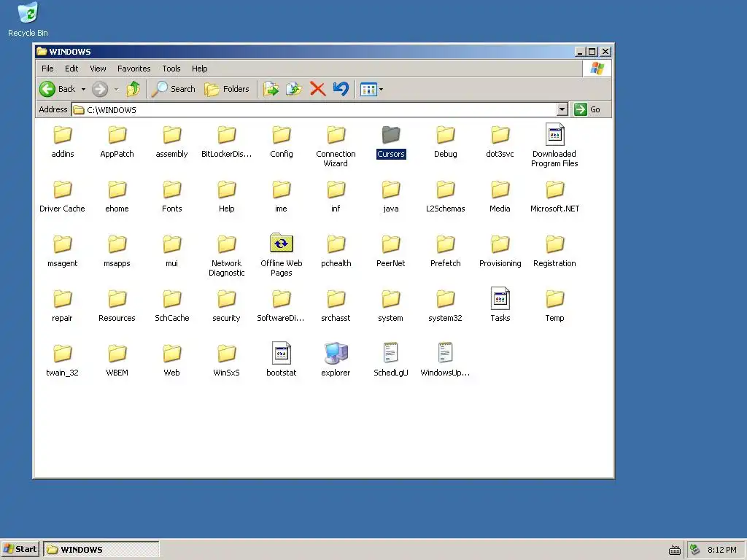Click the keyboard icon in system tray

pos(675,550)
